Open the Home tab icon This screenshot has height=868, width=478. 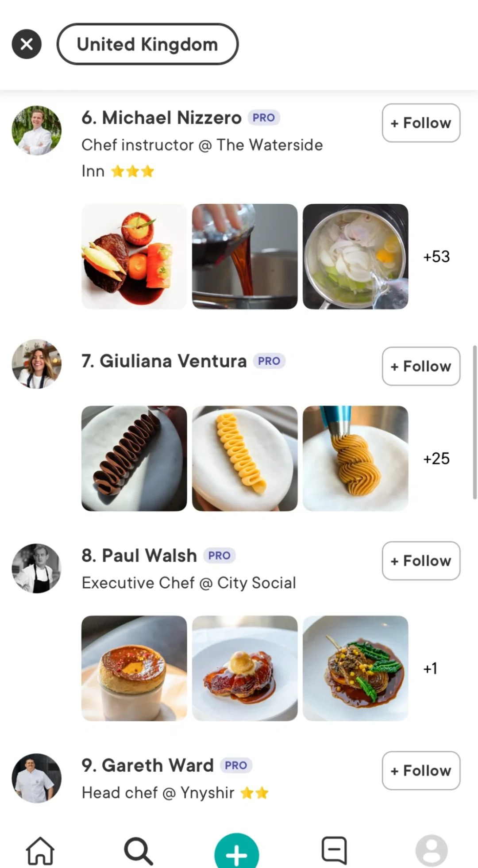tap(40, 850)
